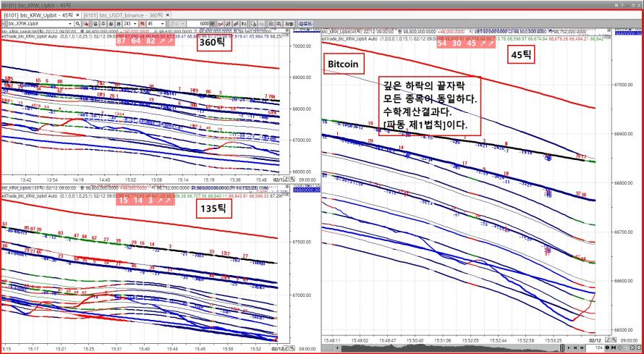Viewport: 644px width, 354px height.
Task: Click the rewind double-arrow in the bottom bar
Action: [575, 347]
